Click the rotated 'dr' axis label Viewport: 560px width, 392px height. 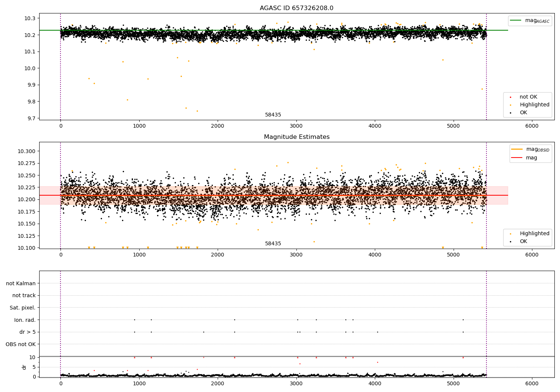(x=24, y=367)
